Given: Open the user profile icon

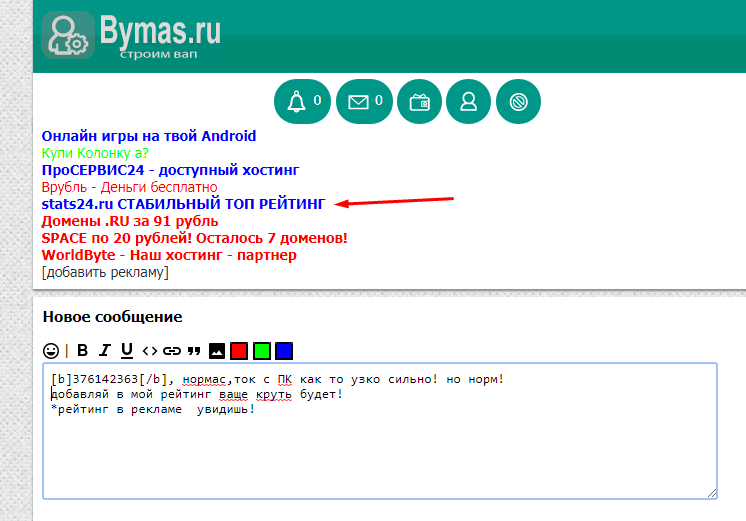Looking at the screenshot, I should click(468, 101).
